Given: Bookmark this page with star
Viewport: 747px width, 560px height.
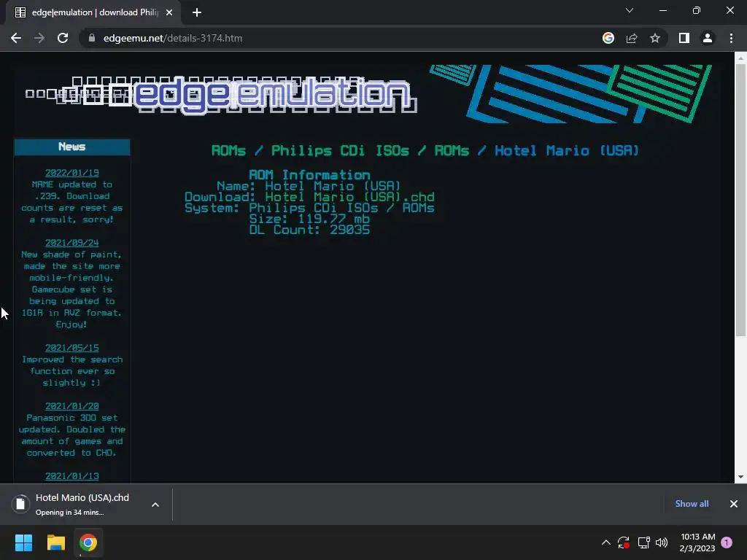Looking at the screenshot, I should tap(655, 38).
